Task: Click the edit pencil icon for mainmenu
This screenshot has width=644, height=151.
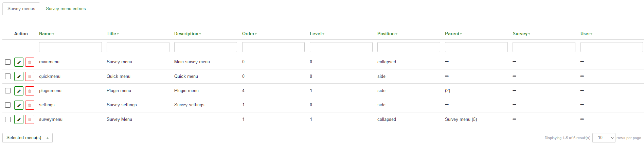Action: [x=19, y=62]
